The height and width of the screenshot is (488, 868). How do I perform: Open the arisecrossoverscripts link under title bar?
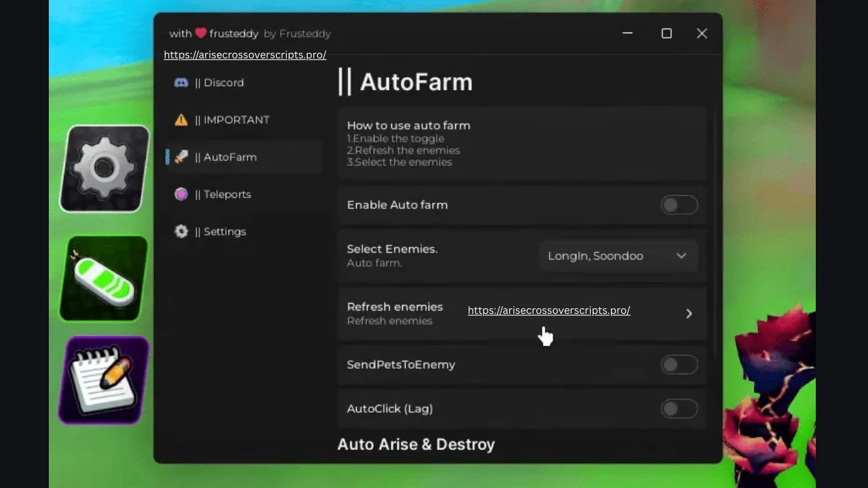tap(245, 55)
